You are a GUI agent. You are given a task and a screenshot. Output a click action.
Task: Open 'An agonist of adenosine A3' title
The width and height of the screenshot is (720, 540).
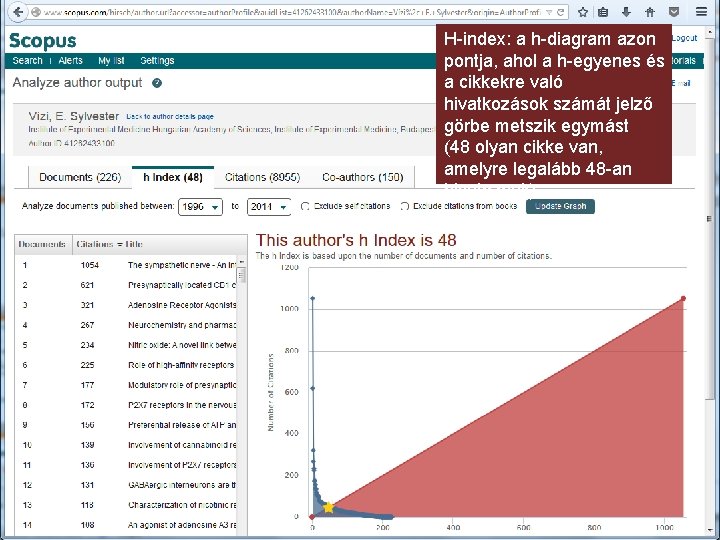(x=182, y=525)
